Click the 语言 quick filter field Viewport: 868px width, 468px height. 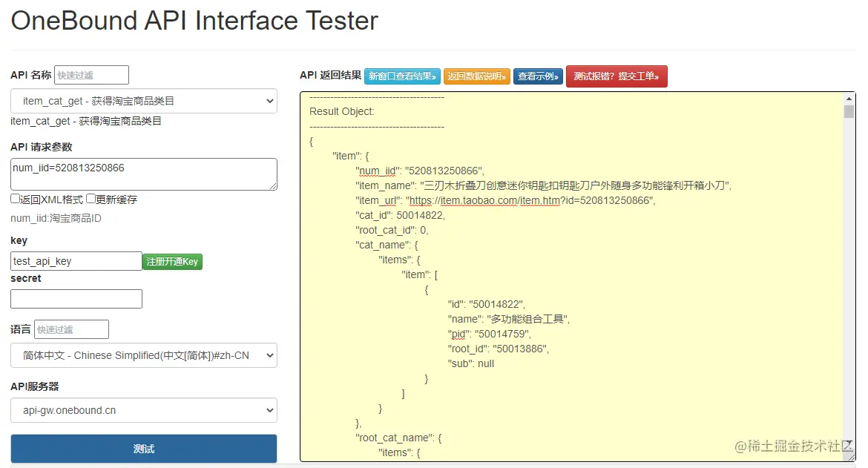tap(71, 329)
